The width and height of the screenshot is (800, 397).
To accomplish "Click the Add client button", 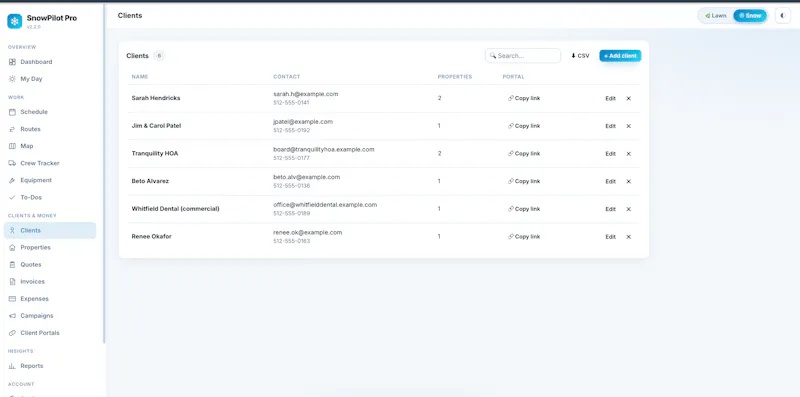I will pos(620,56).
